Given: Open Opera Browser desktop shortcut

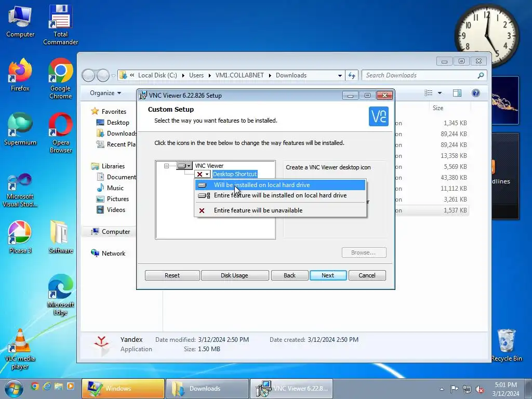Looking at the screenshot, I should pos(60,133).
